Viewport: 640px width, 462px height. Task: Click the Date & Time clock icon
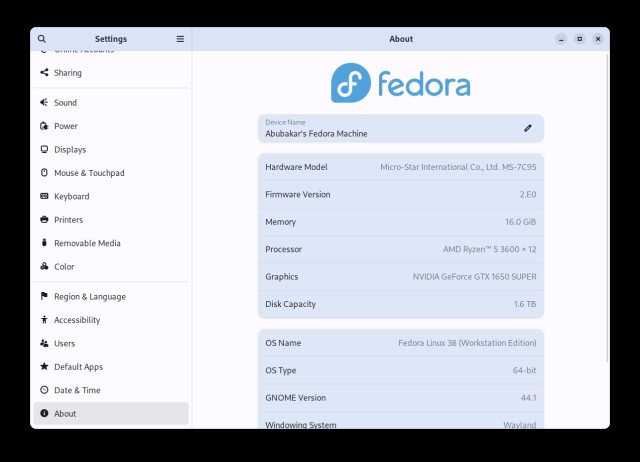tap(44, 390)
